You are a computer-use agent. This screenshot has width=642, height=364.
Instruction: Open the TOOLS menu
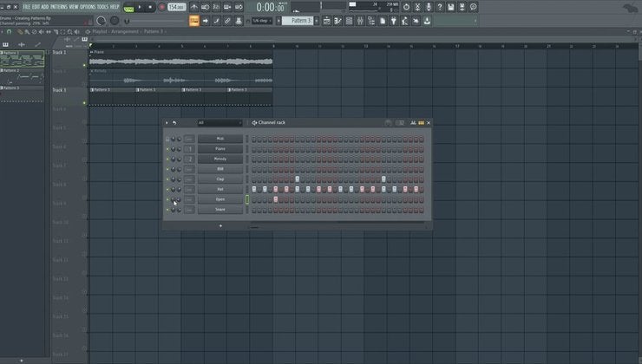[102, 7]
